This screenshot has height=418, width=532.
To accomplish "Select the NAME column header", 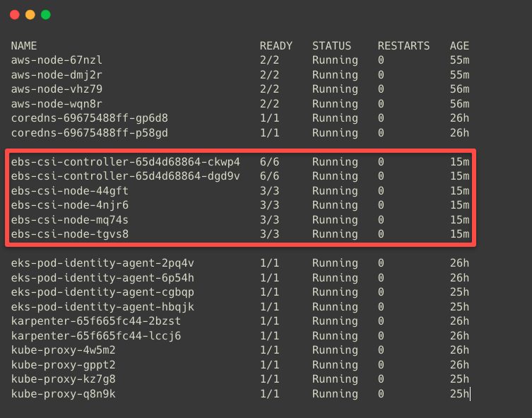I will (x=24, y=46).
